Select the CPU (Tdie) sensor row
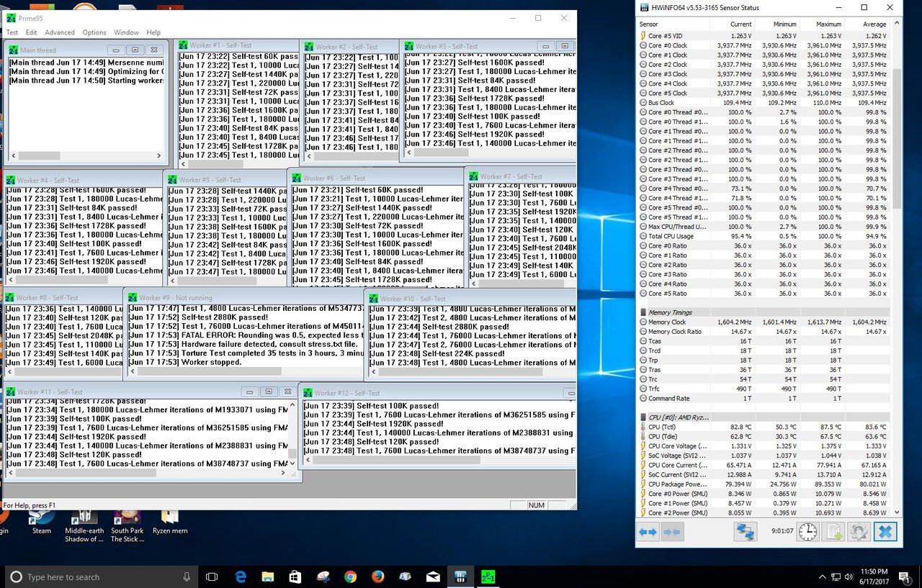The width and height of the screenshot is (922, 588). coord(764,436)
